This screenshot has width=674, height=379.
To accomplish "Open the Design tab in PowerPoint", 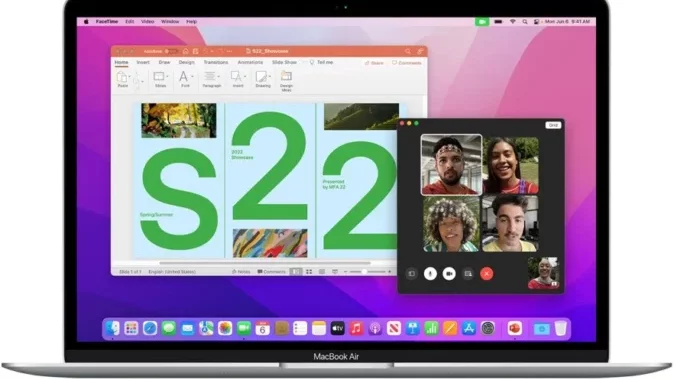I will pyautogui.click(x=187, y=62).
